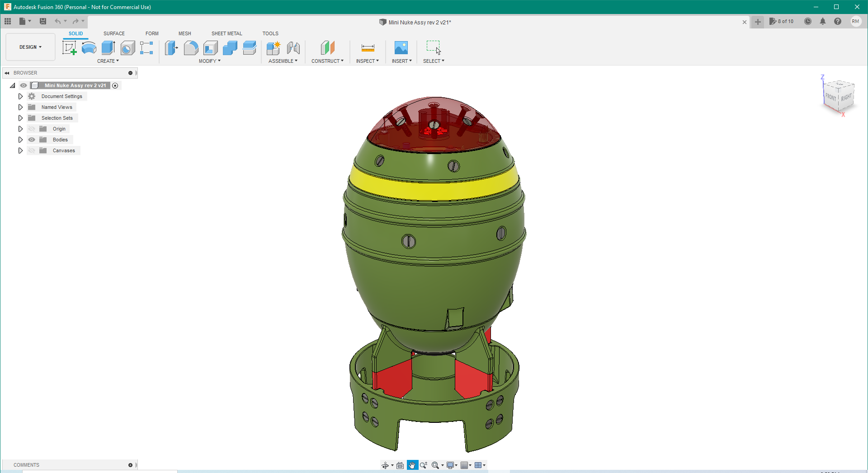Open the Select dropdown menu

(x=434, y=61)
